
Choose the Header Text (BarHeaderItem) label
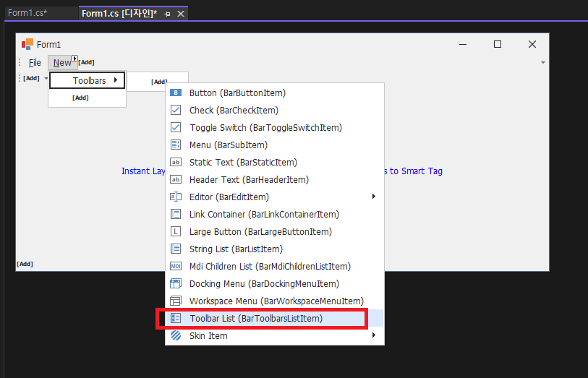(249, 180)
